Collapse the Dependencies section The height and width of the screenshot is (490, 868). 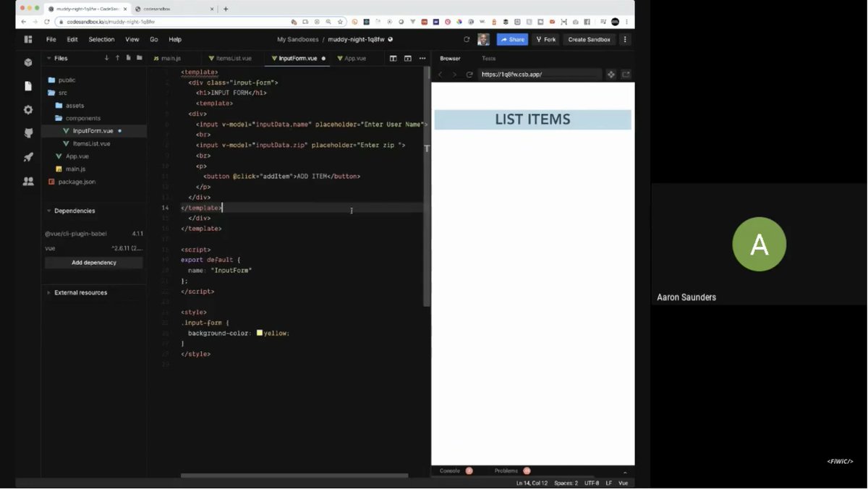49,211
